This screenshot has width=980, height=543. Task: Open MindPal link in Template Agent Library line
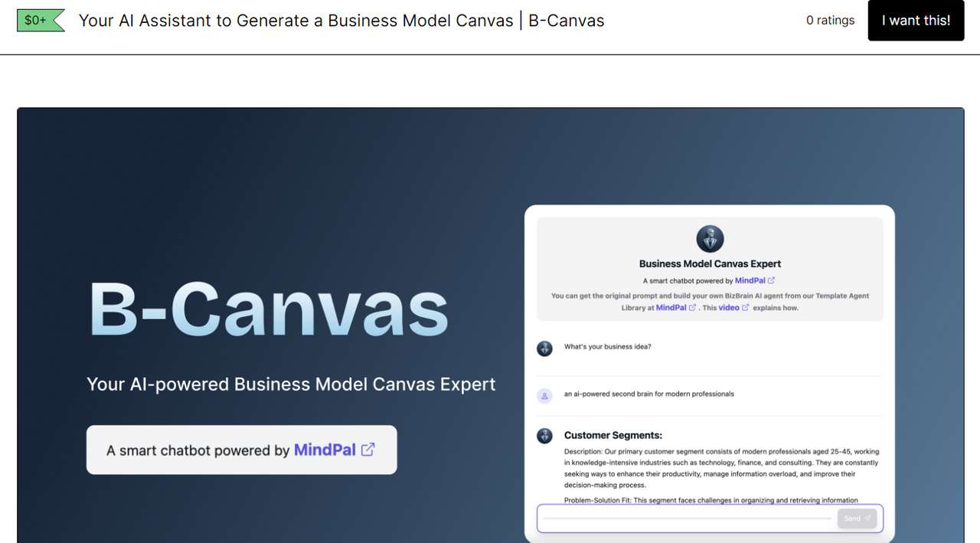(671, 308)
